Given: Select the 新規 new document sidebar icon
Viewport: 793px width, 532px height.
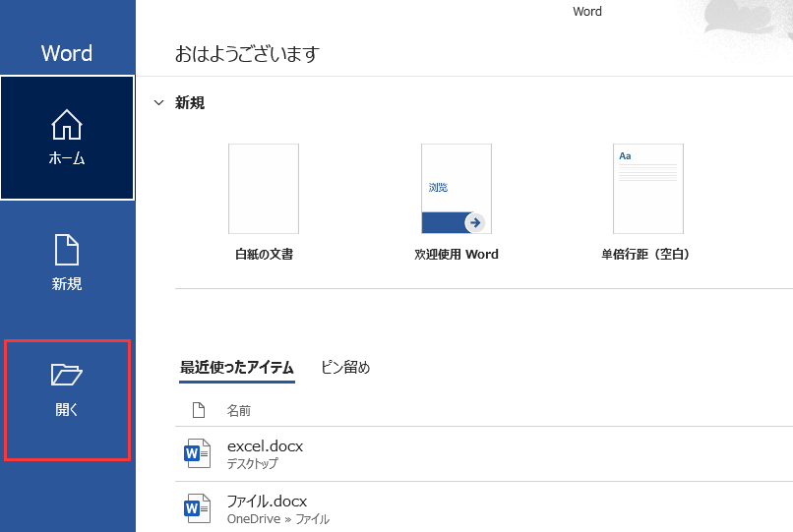Looking at the screenshot, I should [67, 250].
